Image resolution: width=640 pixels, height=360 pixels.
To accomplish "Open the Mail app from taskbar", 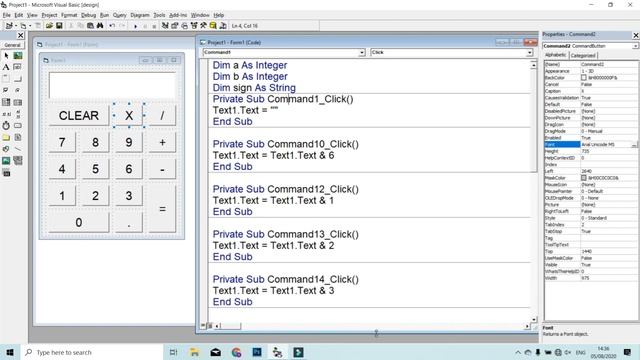I will coord(216,352).
